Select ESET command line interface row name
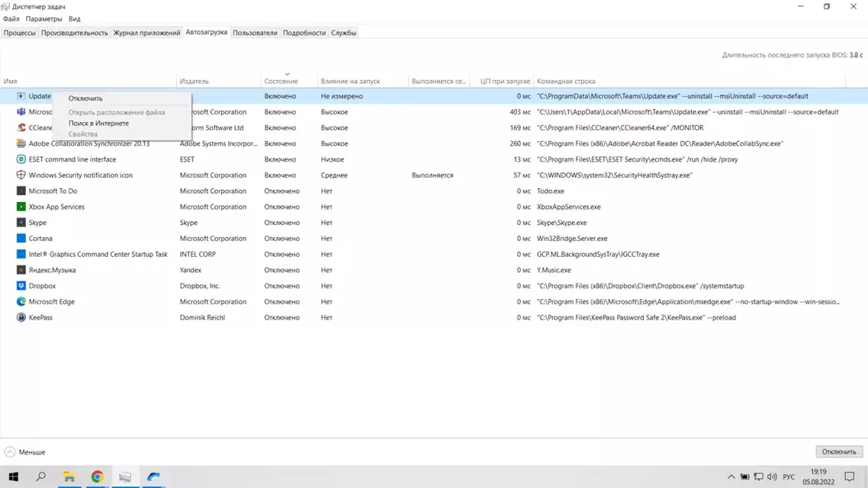Screen dimensions: 868x488 (72, 159)
